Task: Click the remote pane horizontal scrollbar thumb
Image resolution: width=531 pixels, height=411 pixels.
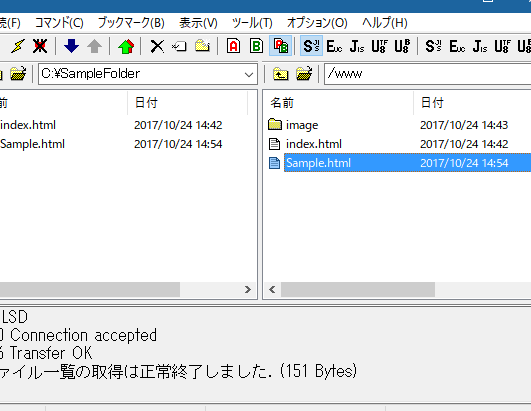Action: click(358, 289)
